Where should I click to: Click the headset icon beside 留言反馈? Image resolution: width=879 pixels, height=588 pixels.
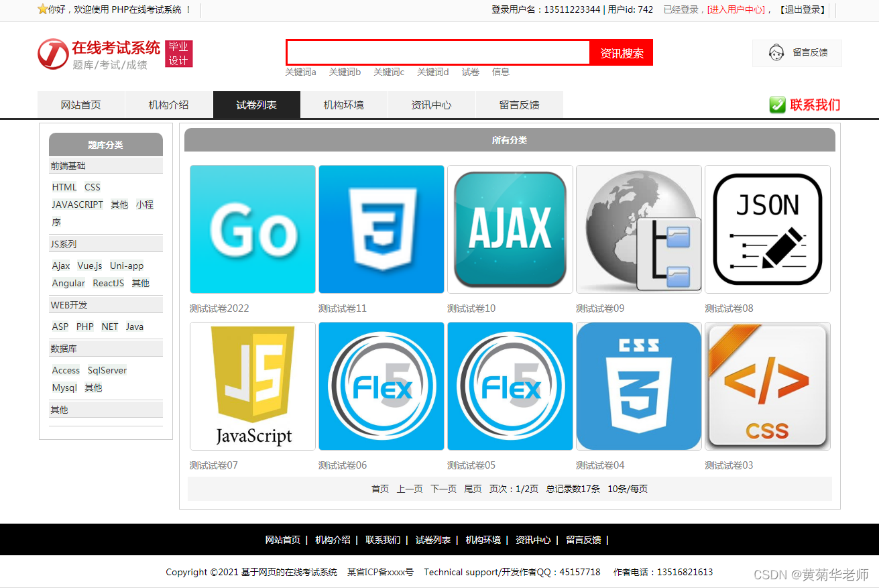click(x=776, y=52)
